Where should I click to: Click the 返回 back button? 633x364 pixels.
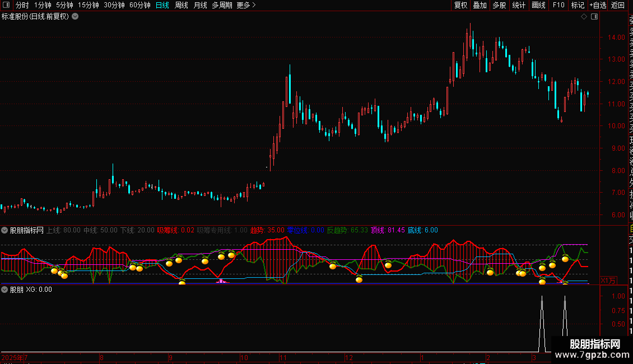coord(618,5)
